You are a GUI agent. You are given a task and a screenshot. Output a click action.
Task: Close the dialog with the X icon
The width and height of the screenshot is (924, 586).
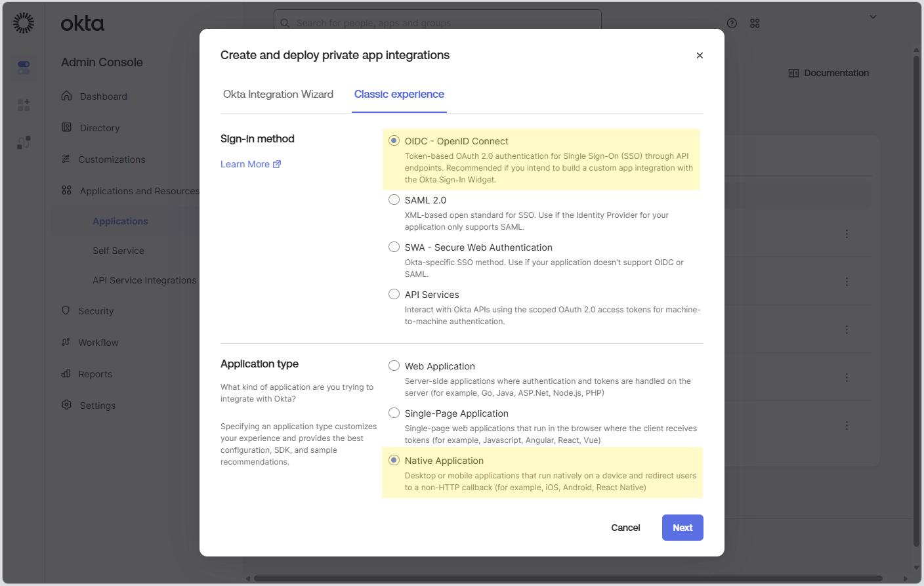click(x=700, y=55)
